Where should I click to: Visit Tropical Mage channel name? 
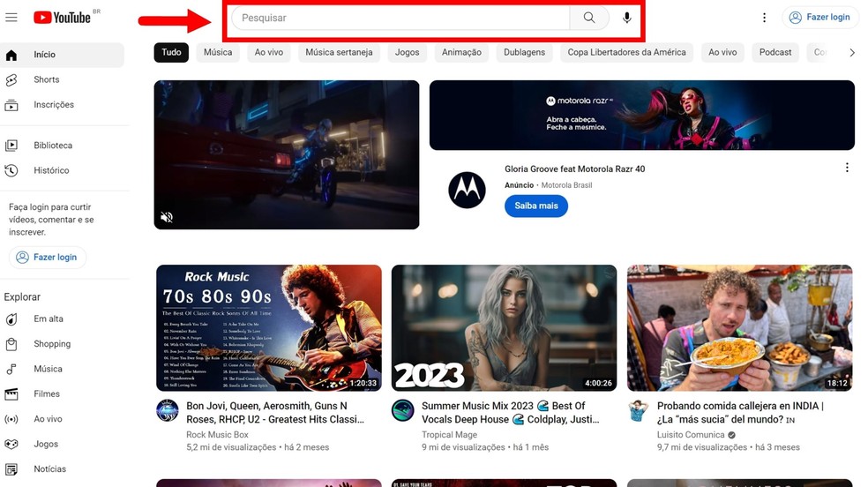click(x=449, y=435)
